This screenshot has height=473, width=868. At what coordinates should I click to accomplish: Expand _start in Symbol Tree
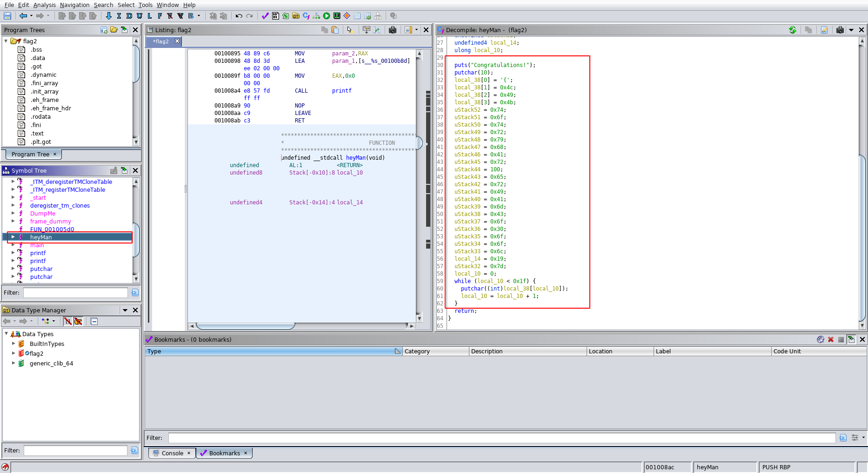[13, 197]
